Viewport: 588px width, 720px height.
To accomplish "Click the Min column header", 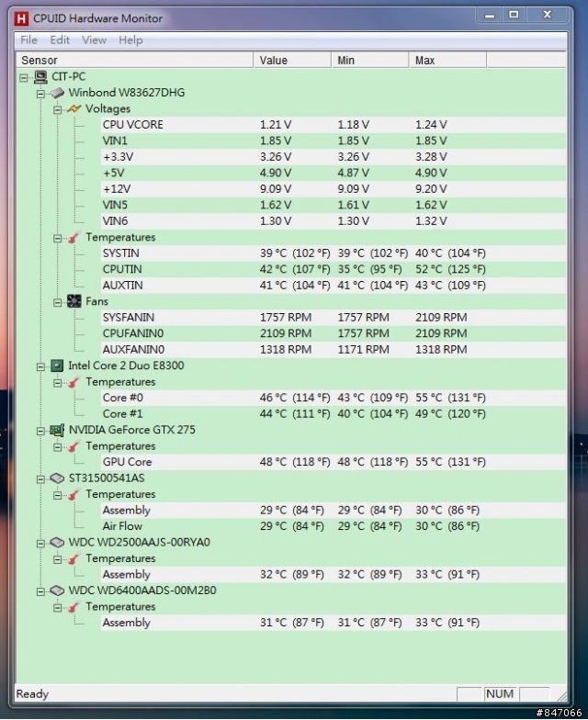I will coord(369,61).
